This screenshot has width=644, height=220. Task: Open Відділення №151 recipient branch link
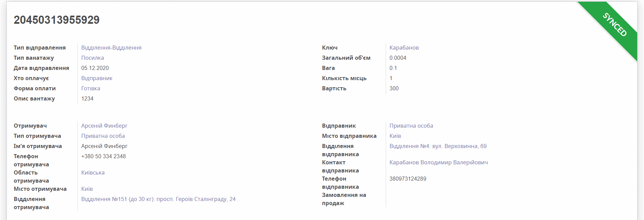pyautogui.click(x=158, y=199)
